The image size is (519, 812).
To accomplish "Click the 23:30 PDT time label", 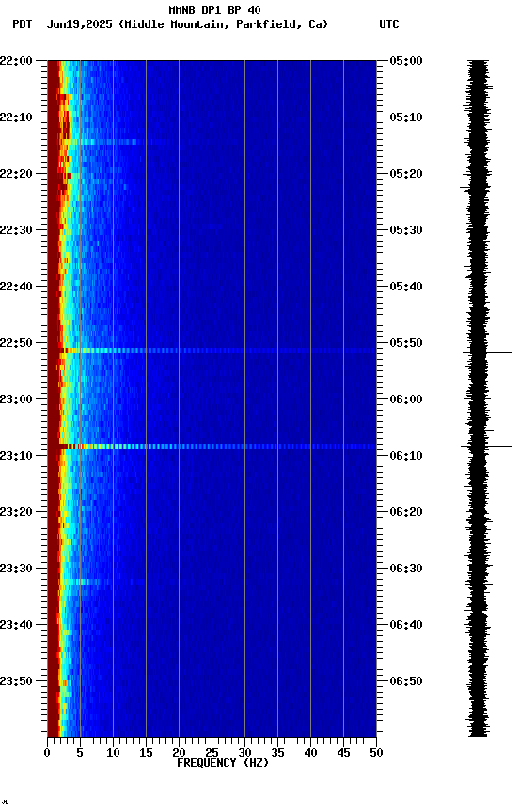I will (x=16, y=569).
